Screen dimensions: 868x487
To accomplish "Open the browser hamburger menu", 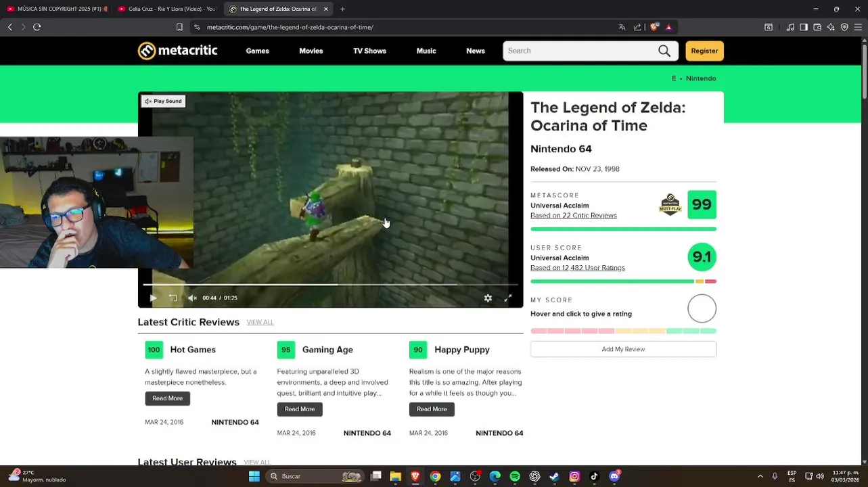I will pos(858,27).
